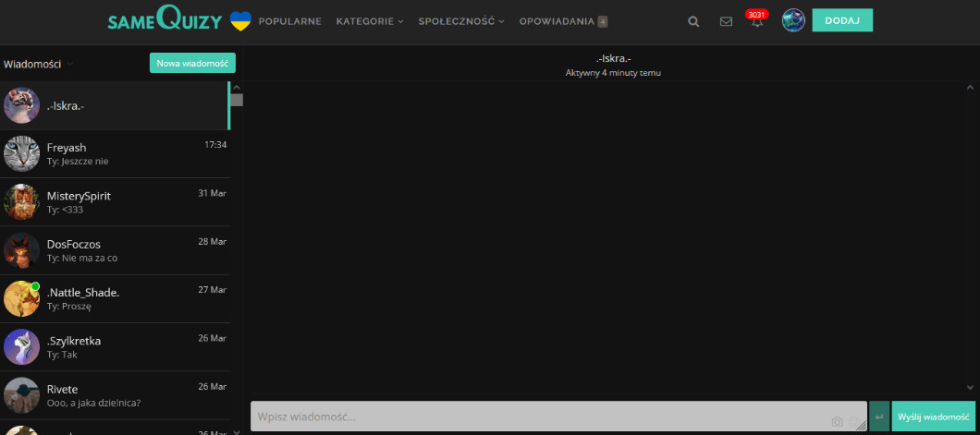
Task: Click the user profile avatar in header
Action: (793, 20)
